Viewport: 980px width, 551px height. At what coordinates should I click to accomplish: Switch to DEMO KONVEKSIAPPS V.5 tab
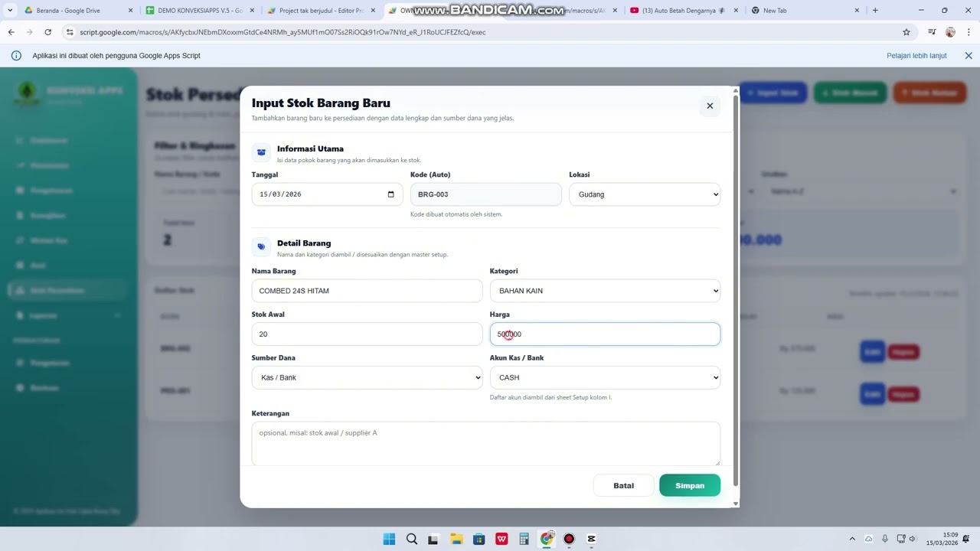pyautogui.click(x=199, y=11)
